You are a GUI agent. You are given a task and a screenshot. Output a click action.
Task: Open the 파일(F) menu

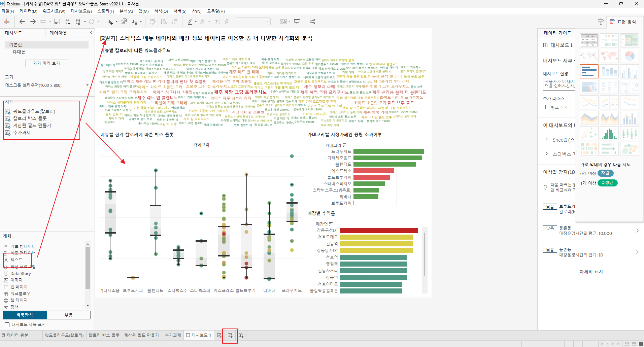click(x=8, y=11)
